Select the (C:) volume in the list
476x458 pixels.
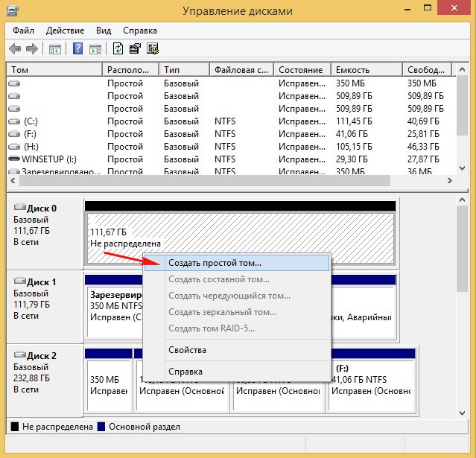tap(31, 121)
